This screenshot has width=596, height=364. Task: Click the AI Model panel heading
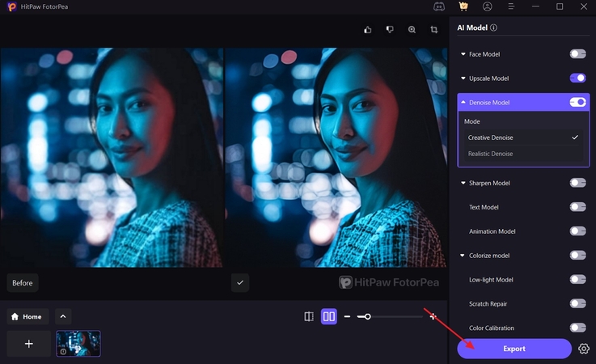click(x=472, y=28)
